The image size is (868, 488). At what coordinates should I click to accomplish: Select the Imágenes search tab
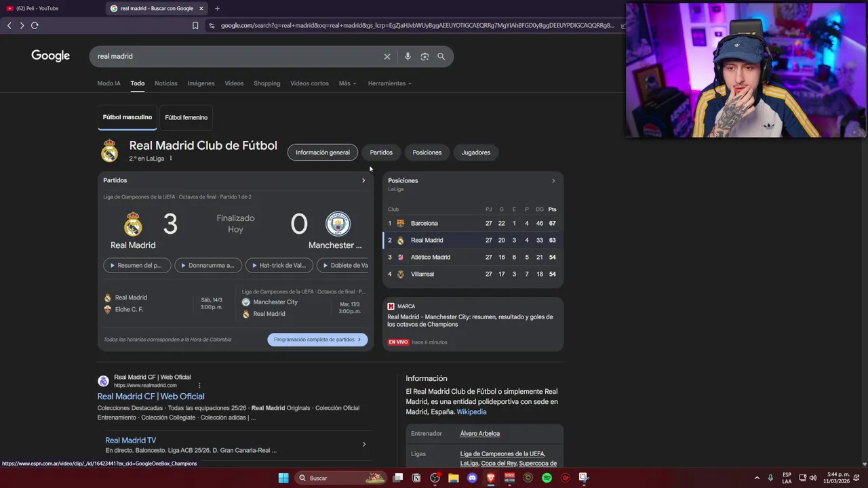(x=201, y=83)
